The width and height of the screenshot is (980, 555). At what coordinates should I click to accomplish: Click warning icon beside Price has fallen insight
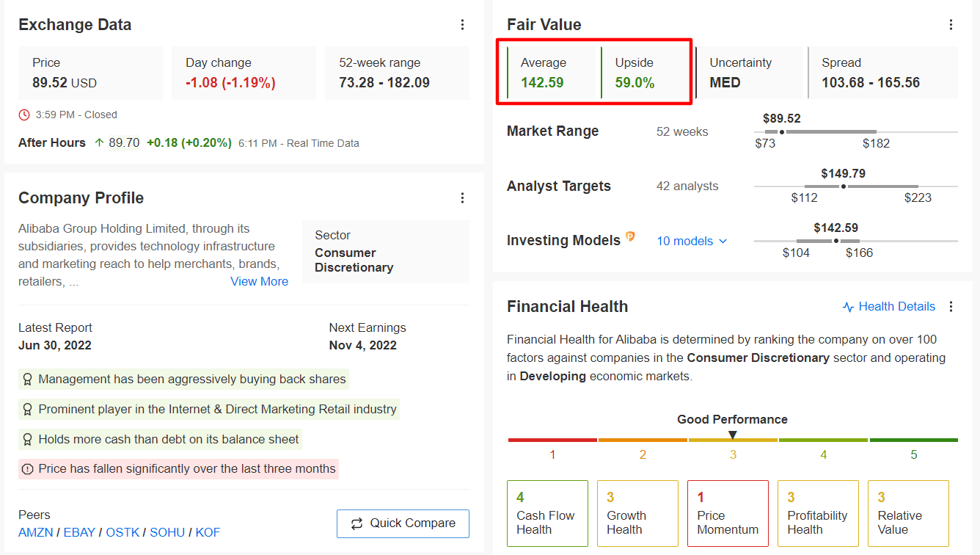tap(28, 469)
